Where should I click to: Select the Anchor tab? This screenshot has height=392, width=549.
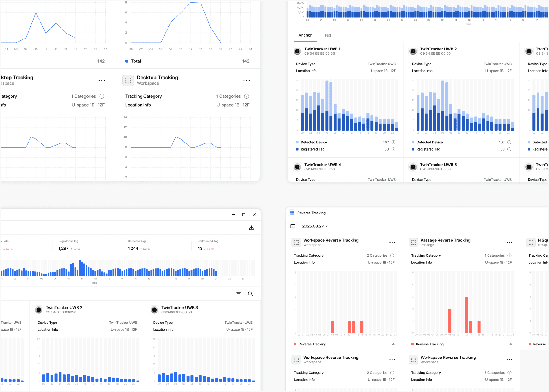(x=305, y=35)
